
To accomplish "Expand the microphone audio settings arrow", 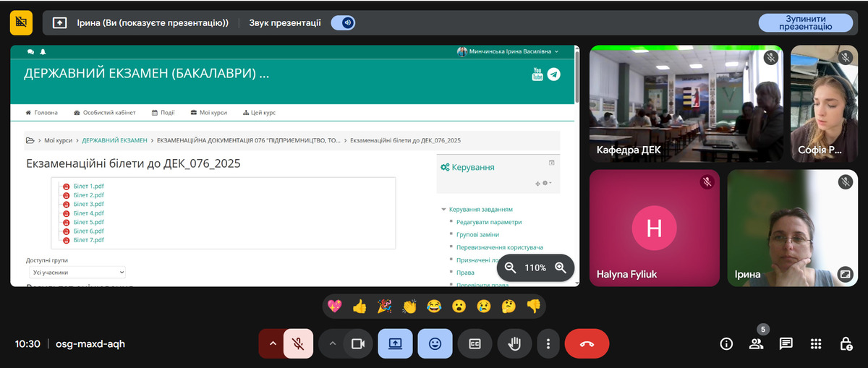I will [x=272, y=344].
